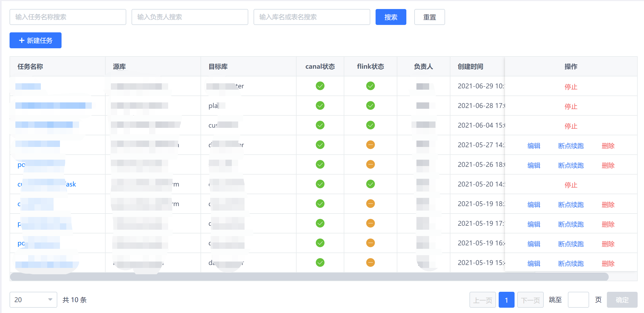Click orange flink status of 2021-05-26 task
Viewport: 644px width, 313px height.
(x=370, y=164)
